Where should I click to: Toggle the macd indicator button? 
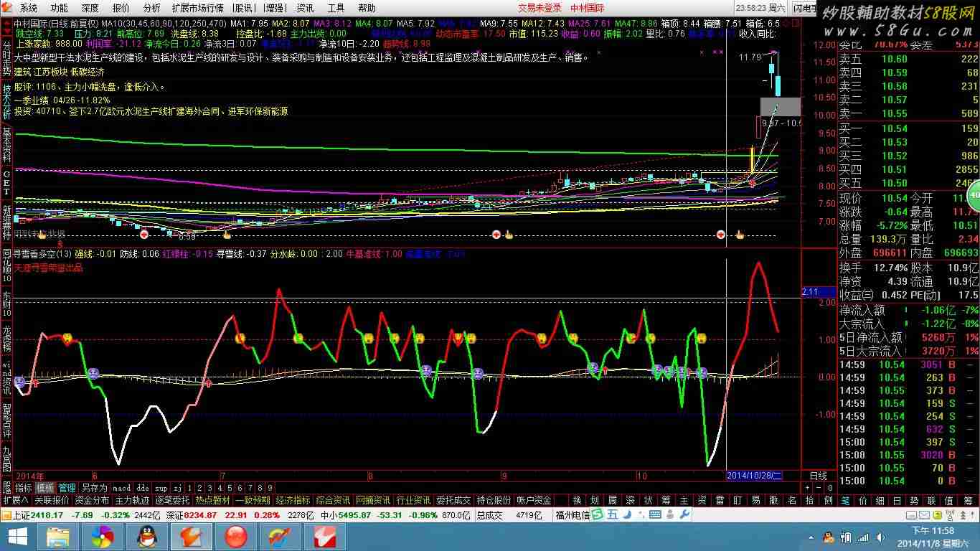(121, 488)
